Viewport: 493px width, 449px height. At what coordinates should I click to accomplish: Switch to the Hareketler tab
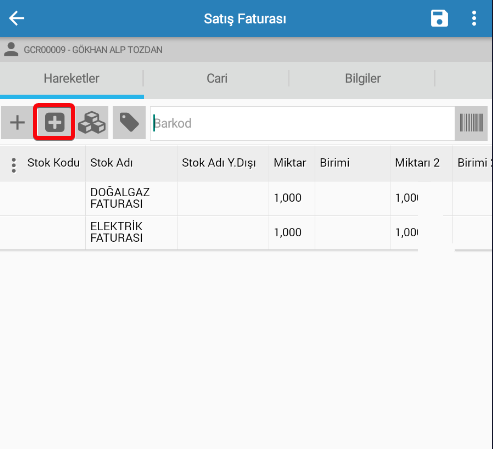[x=72, y=79]
